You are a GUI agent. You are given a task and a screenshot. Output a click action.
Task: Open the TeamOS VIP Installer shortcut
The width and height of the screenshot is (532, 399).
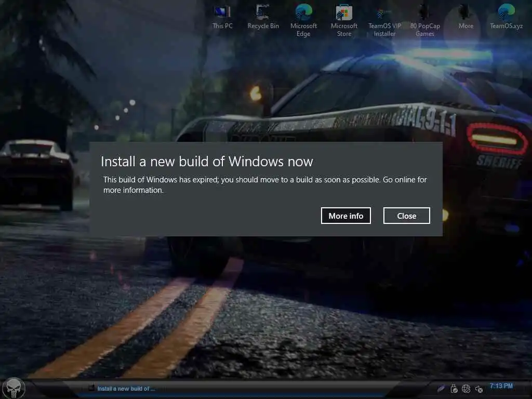[384, 21]
